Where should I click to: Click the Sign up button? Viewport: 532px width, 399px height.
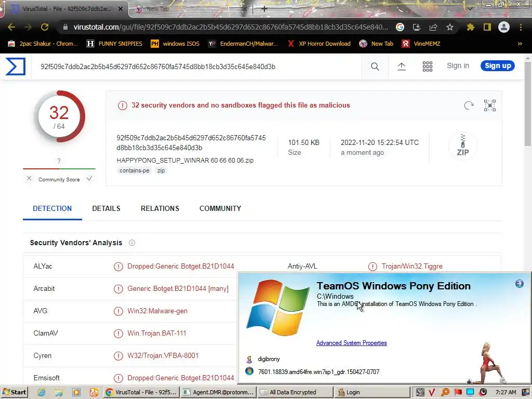498,65
